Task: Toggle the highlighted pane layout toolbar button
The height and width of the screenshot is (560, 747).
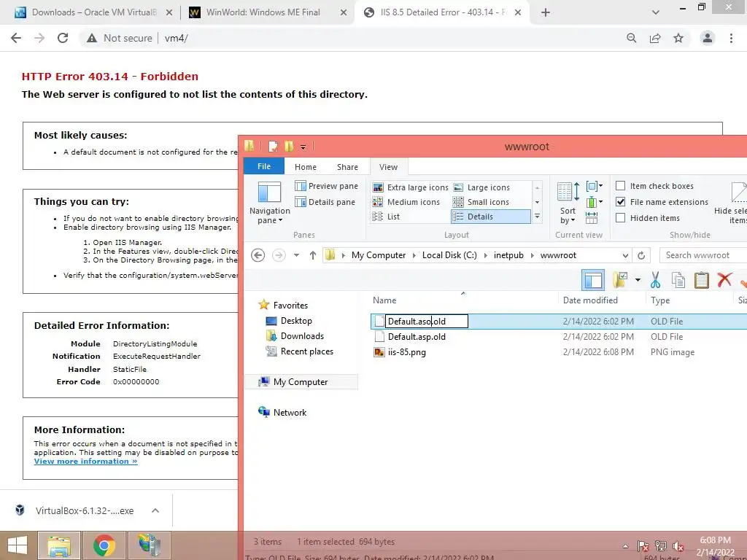Action: point(593,280)
